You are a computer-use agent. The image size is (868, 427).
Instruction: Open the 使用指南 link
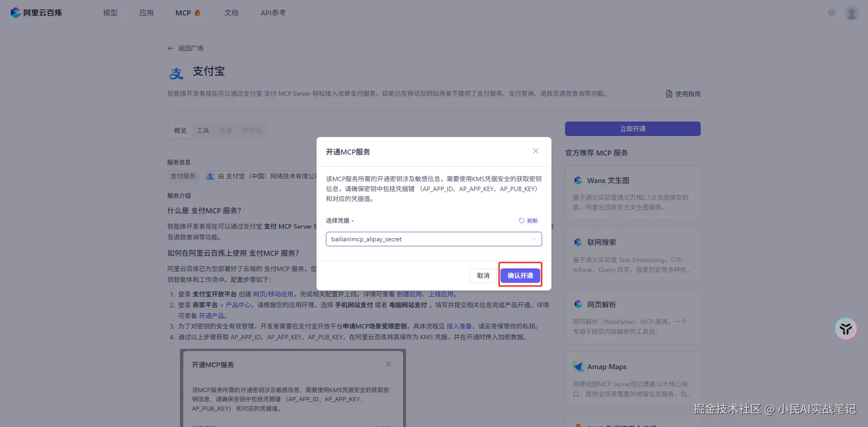point(688,94)
